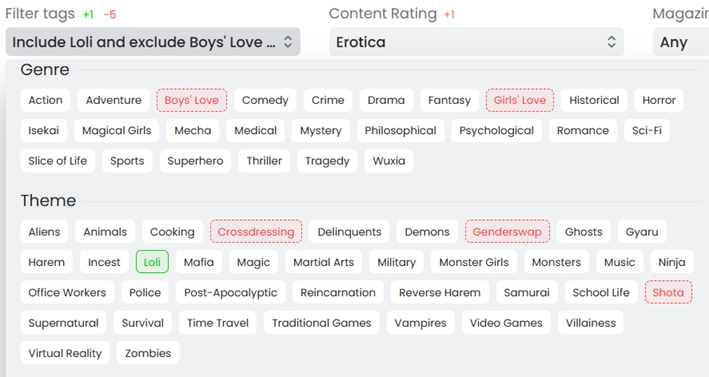The height and width of the screenshot is (377, 709).
Task: Select the Psychological genre tag
Action: [x=496, y=131]
